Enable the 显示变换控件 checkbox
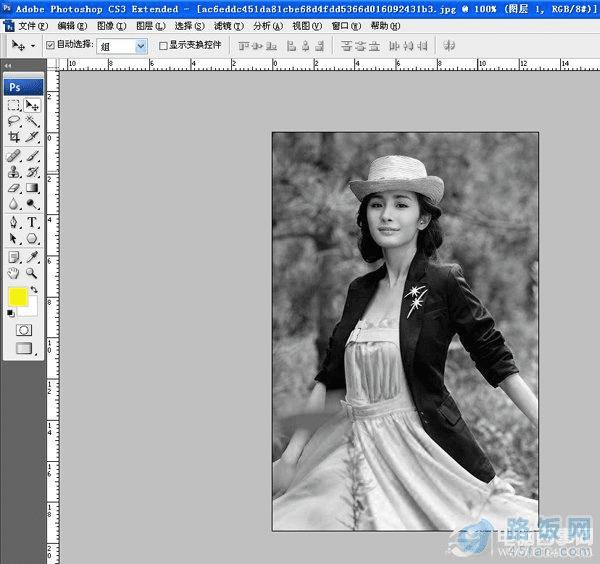600x564 pixels. click(164, 46)
